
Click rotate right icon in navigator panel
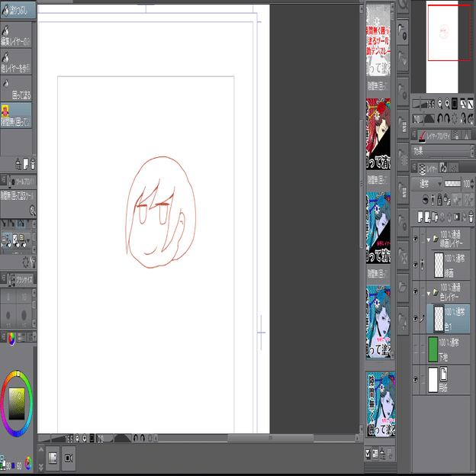446,118
